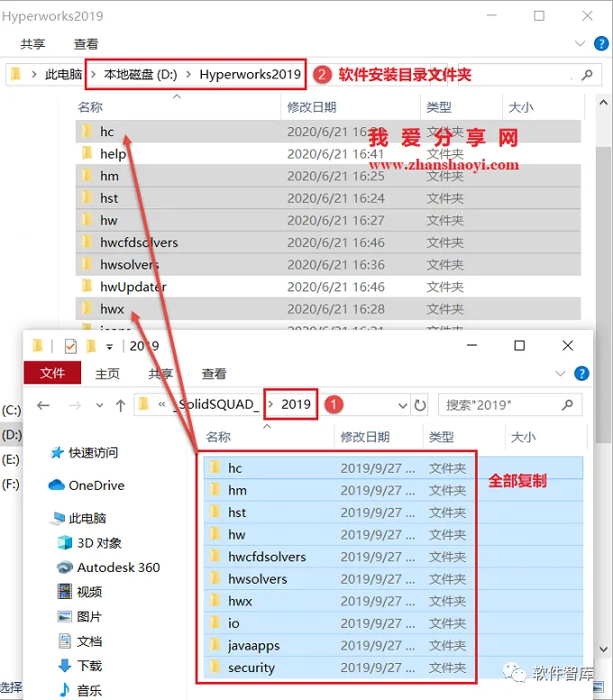Screen dimensions: 613x700
Task: Select hw folder icon in Hyperworks2019 window
Action: [87, 219]
